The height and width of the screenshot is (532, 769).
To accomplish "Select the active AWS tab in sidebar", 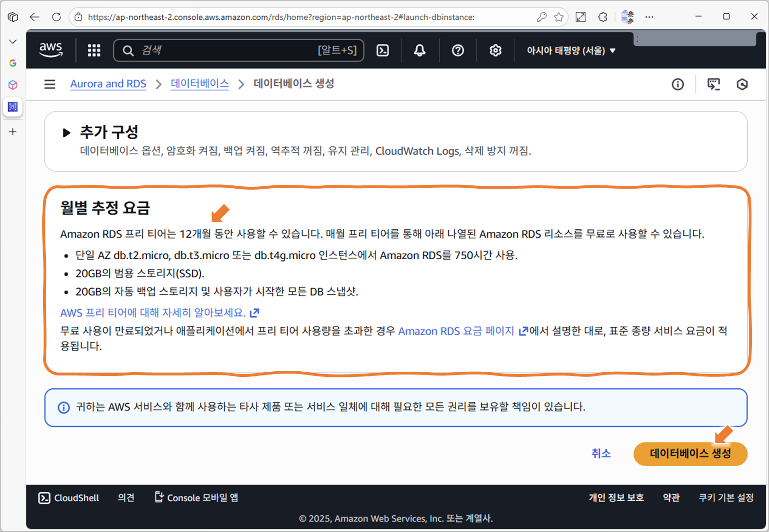I will [x=13, y=107].
